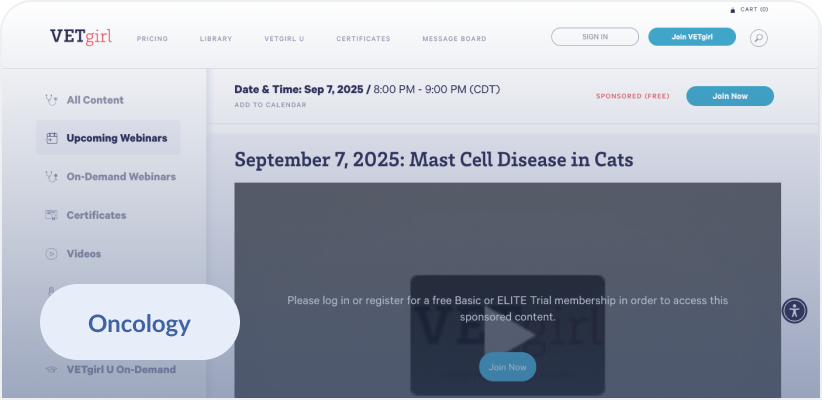The height and width of the screenshot is (400, 822).
Task: Open the shopping cart icon
Action: click(733, 9)
